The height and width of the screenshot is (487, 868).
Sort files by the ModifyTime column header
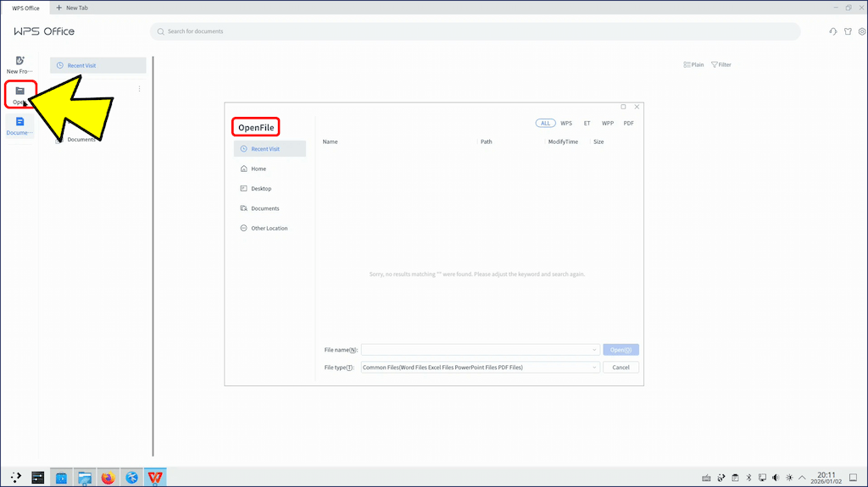pyautogui.click(x=563, y=141)
